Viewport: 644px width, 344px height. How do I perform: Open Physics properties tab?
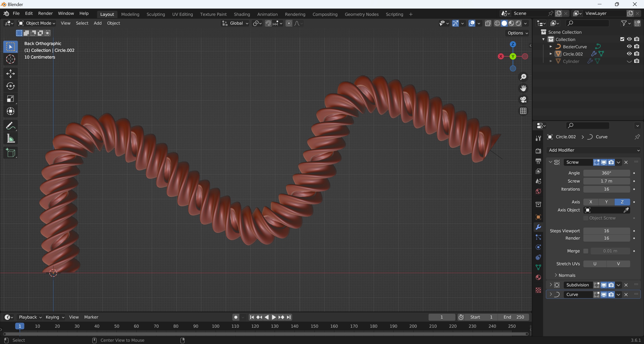tap(538, 247)
